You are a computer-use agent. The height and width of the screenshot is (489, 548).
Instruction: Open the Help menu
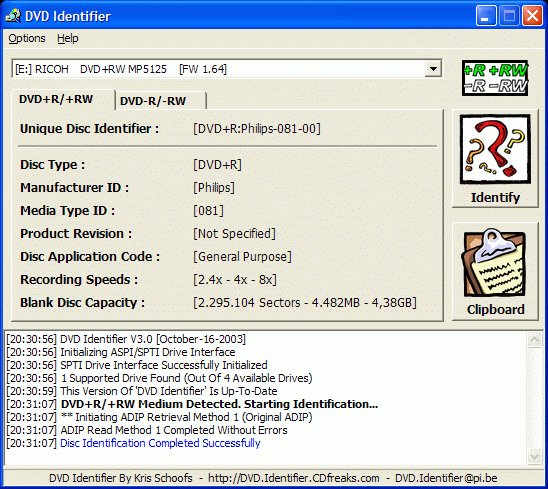point(68,38)
